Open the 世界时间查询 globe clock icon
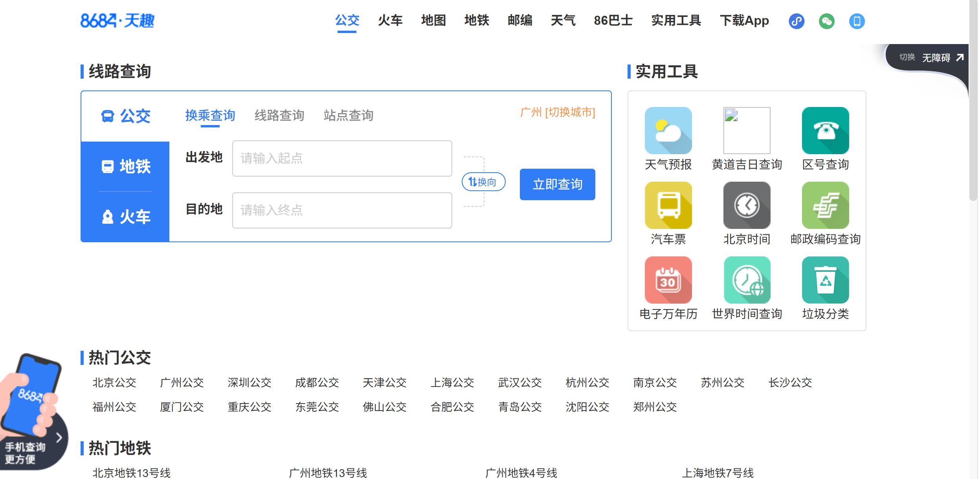This screenshot has width=980, height=479. pyautogui.click(x=747, y=280)
